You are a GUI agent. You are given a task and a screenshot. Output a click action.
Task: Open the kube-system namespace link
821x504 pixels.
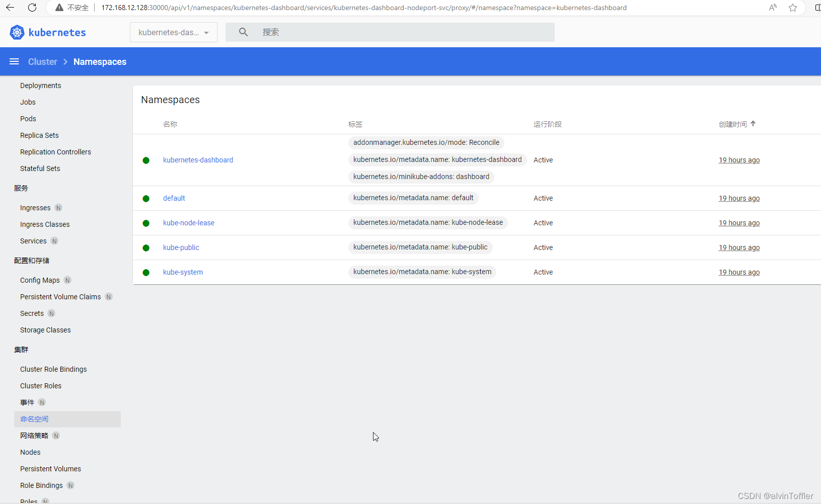coord(183,272)
